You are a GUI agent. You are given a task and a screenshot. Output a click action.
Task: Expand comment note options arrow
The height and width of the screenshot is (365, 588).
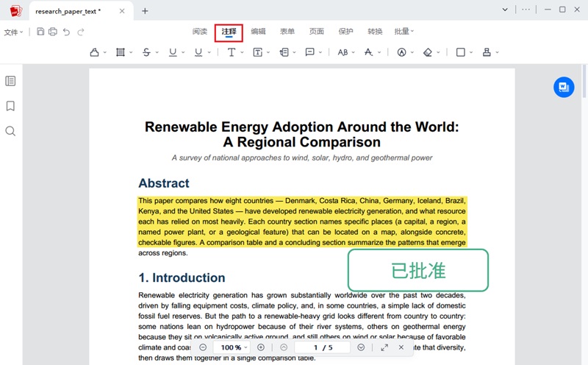320,52
